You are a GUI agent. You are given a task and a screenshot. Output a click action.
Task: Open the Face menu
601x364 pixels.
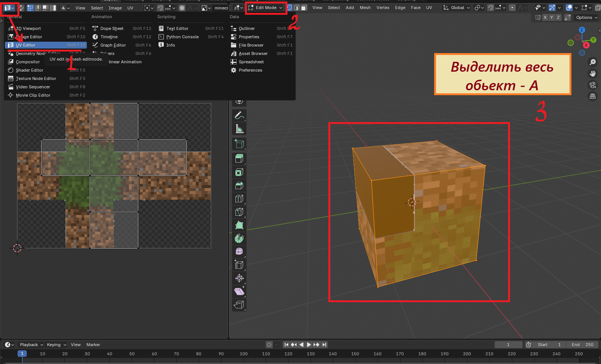[416, 8]
